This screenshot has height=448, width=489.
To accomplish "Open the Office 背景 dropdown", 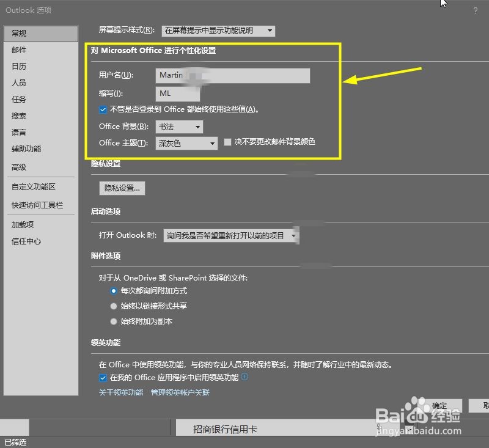I will 179,127.
